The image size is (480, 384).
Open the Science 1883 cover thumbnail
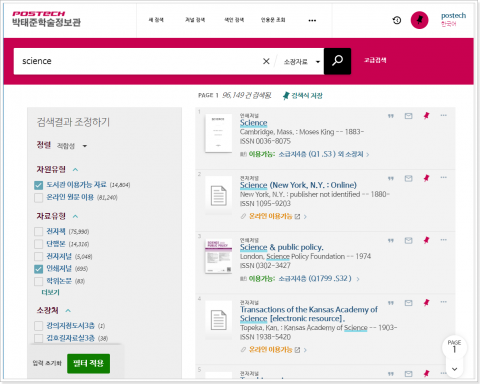click(x=218, y=133)
